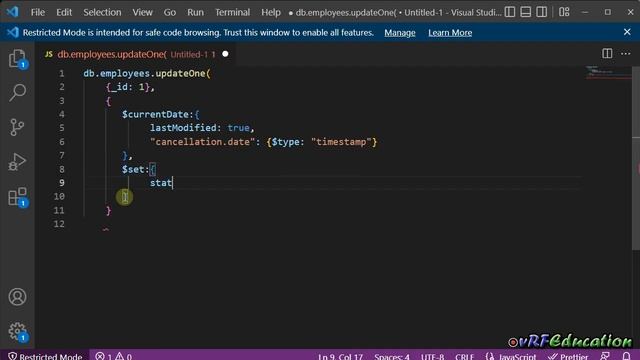Viewport: 640px width, 360px height.
Task: Click the VS Code logo in title bar
Action: click(12, 12)
